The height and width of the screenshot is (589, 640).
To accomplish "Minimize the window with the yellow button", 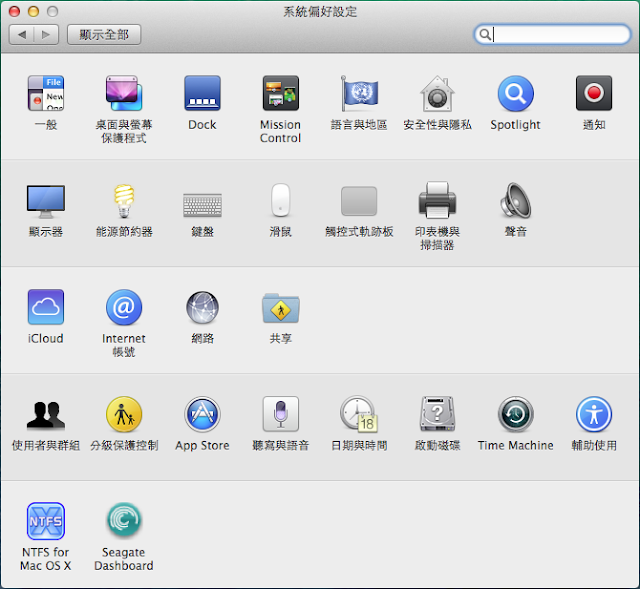I will click(33, 11).
